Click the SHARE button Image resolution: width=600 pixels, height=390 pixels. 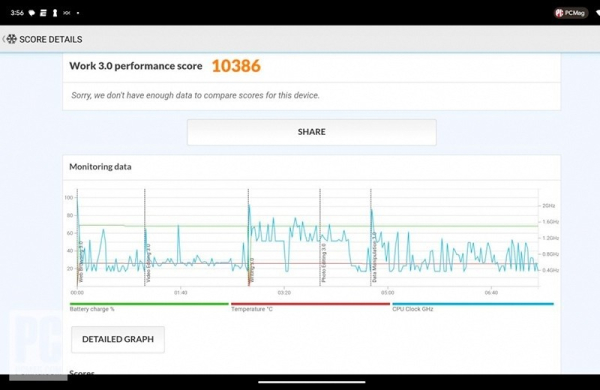(x=311, y=132)
